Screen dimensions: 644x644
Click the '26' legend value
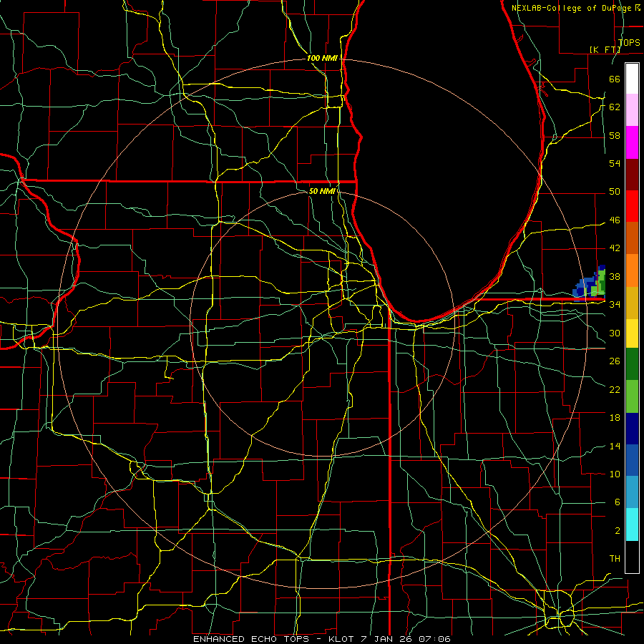615,361
